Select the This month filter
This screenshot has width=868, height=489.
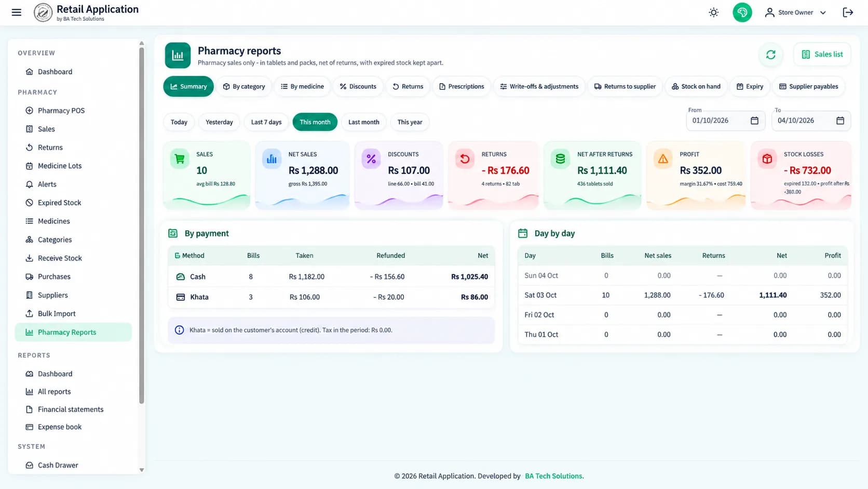(x=315, y=122)
